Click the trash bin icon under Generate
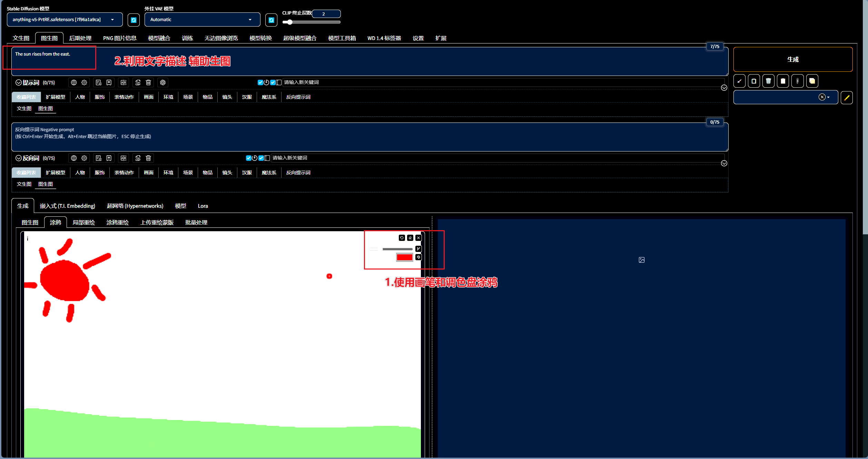The height and width of the screenshot is (459, 868). pyautogui.click(x=768, y=81)
